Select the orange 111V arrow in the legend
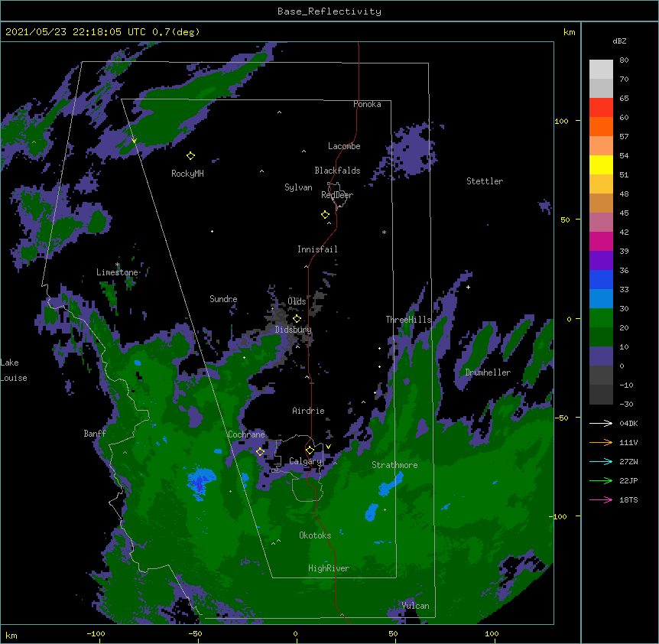Screen dimensions: 659x644 tap(601, 442)
